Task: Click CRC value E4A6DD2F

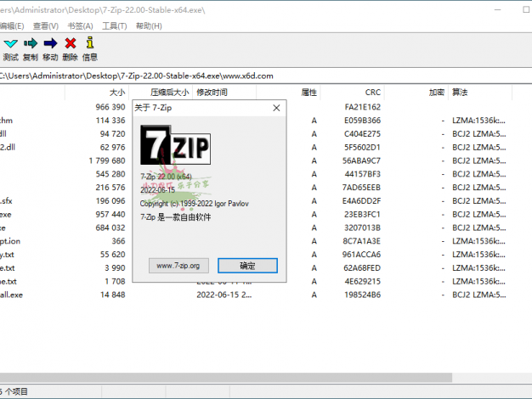Action: (x=361, y=201)
